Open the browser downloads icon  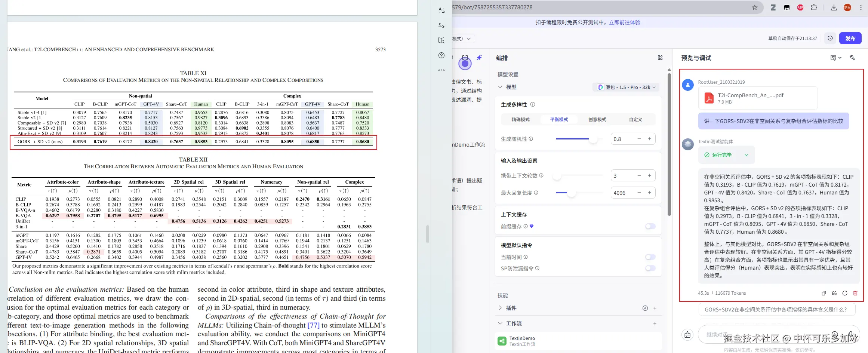coord(834,7)
